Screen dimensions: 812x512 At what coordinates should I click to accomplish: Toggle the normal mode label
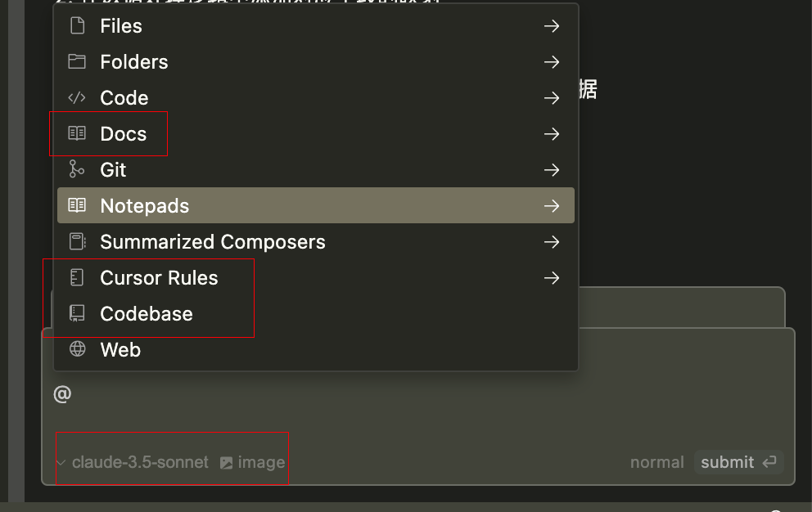pyautogui.click(x=656, y=462)
